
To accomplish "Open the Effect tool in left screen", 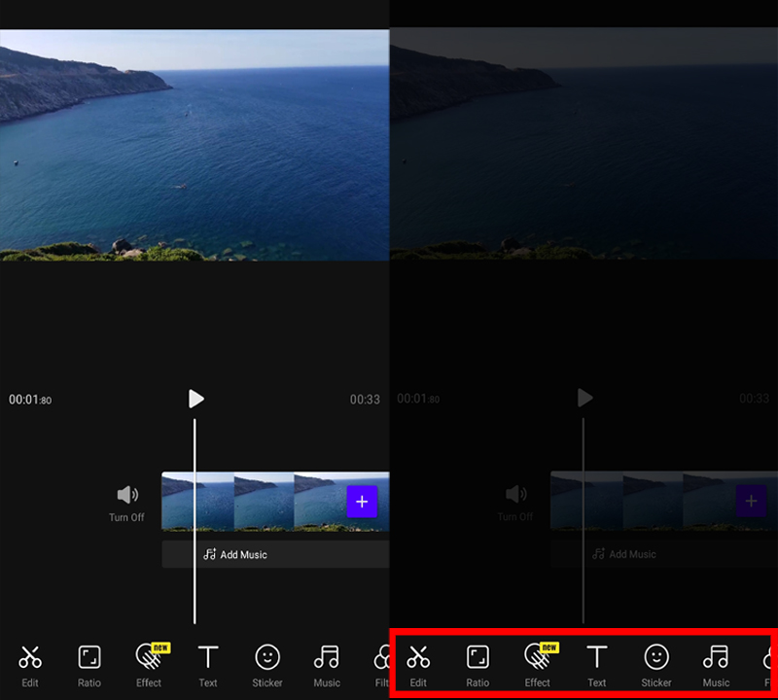I will click(150, 666).
